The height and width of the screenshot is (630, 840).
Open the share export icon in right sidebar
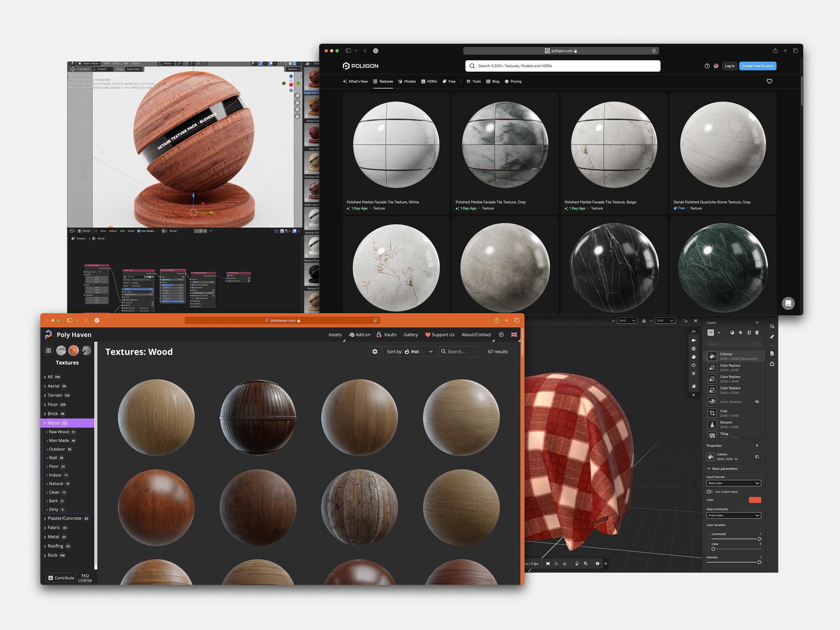(772, 364)
